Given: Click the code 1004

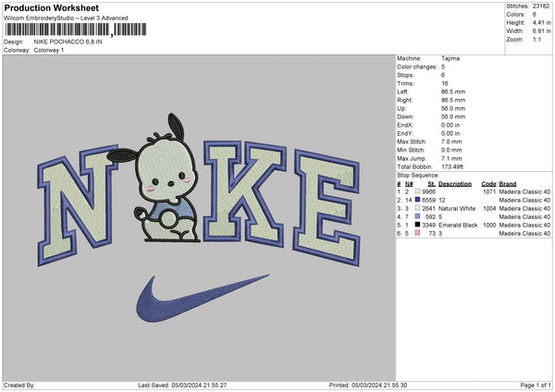Looking at the screenshot, I should tap(489, 208).
